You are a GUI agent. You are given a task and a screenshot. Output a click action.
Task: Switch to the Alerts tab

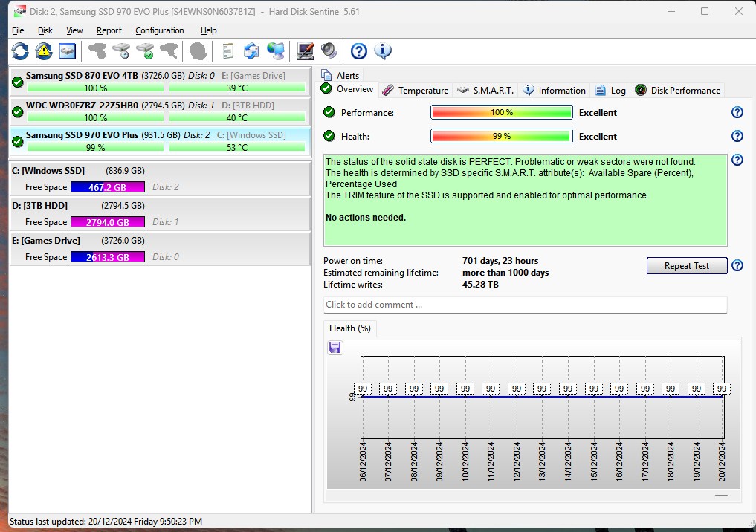(x=340, y=75)
